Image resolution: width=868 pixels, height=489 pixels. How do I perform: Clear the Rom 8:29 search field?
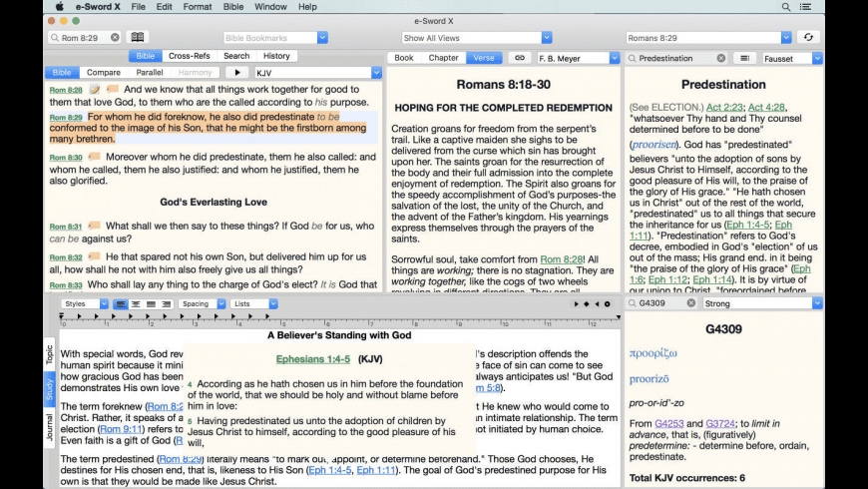click(115, 38)
